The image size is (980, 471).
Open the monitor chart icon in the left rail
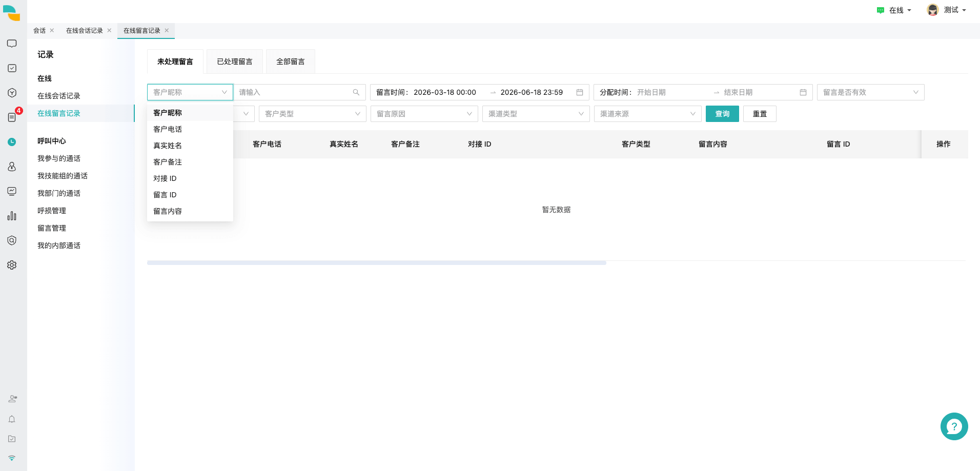(x=12, y=191)
